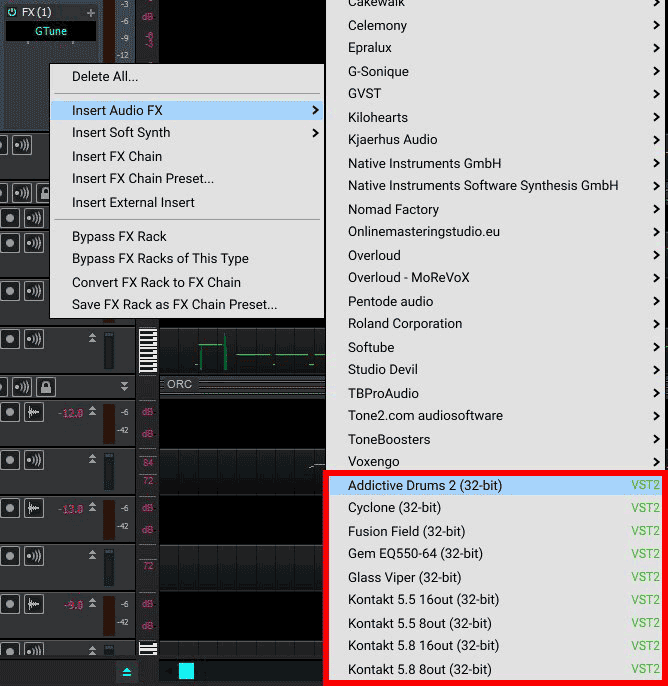Toggle record arm on the -13.0 track
This screenshot has width=668, height=686.
click(x=10, y=508)
